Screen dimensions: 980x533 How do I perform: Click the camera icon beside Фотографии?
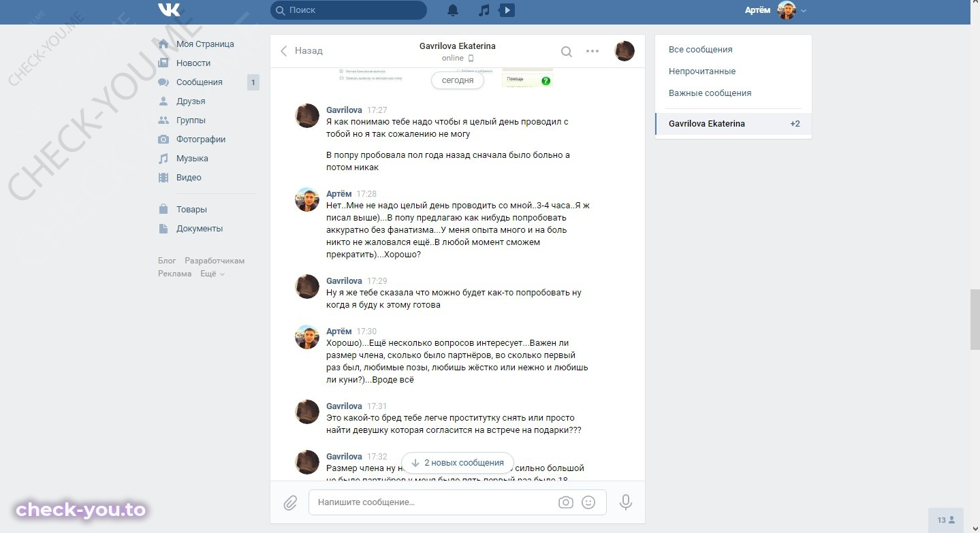(163, 140)
